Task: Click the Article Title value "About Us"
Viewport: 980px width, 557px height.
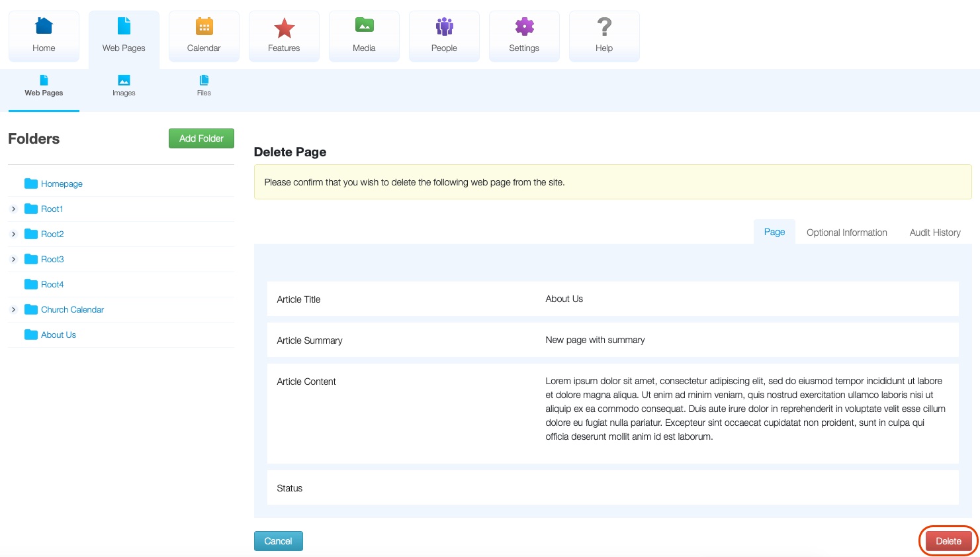Action: point(564,299)
